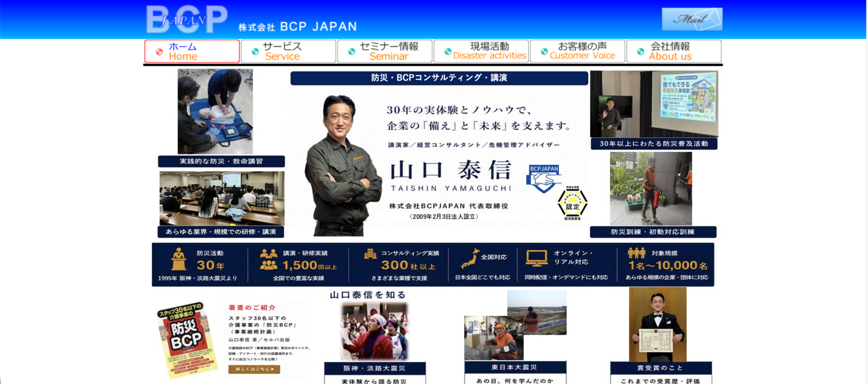Open the CPR training photo

click(x=215, y=112)
